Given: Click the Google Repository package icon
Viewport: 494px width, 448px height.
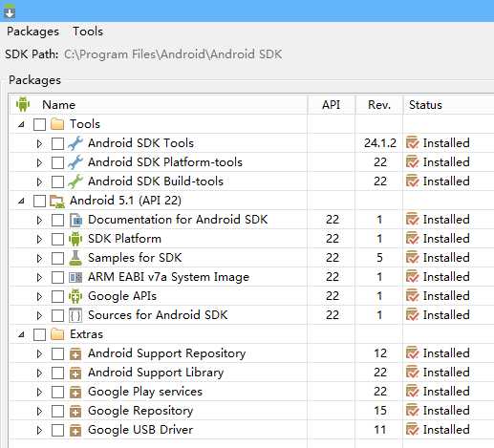Looking at the screenshot, I should (x=75, y=411).
